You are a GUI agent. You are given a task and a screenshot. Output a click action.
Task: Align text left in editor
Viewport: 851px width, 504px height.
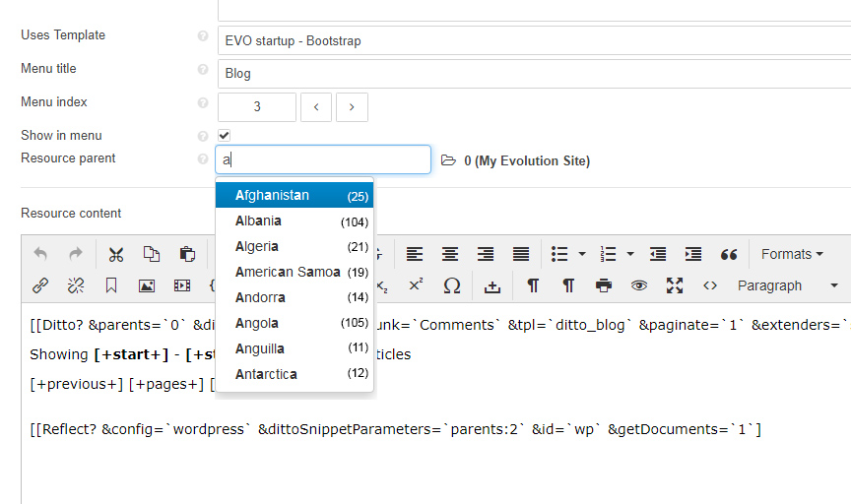(415, 254)
